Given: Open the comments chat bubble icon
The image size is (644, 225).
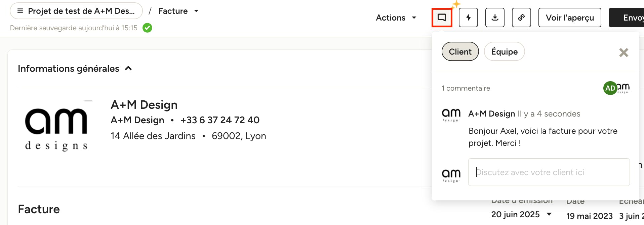Looking at the screenshot, I should pyautogui.click(x=442, y=18).
